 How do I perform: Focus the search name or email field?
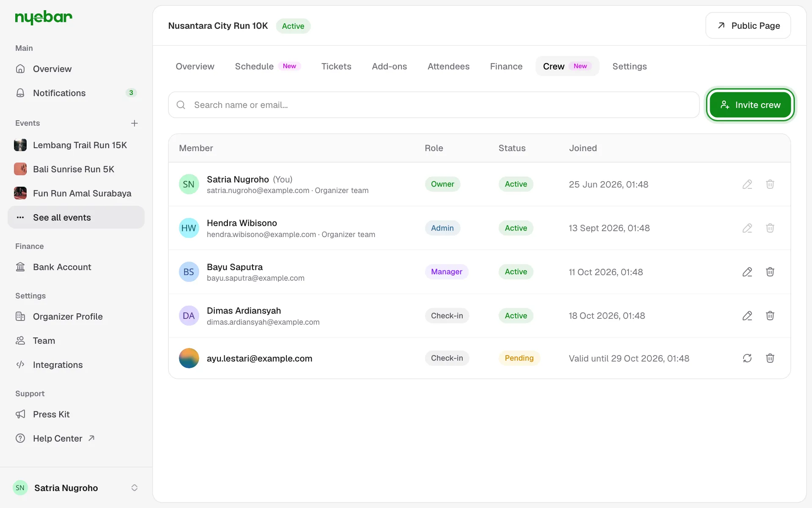[x=433, y=105]
